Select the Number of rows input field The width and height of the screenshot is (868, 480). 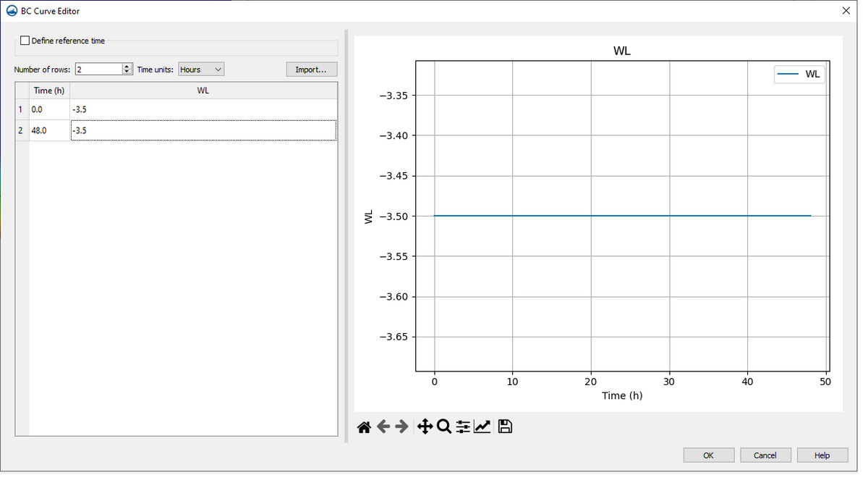(98, 69)
